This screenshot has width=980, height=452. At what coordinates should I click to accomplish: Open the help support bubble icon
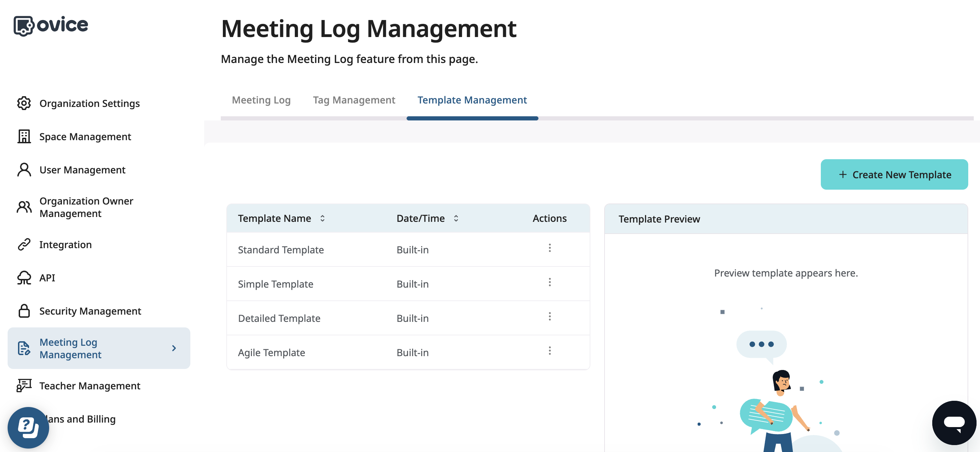[x=28, y=427]
